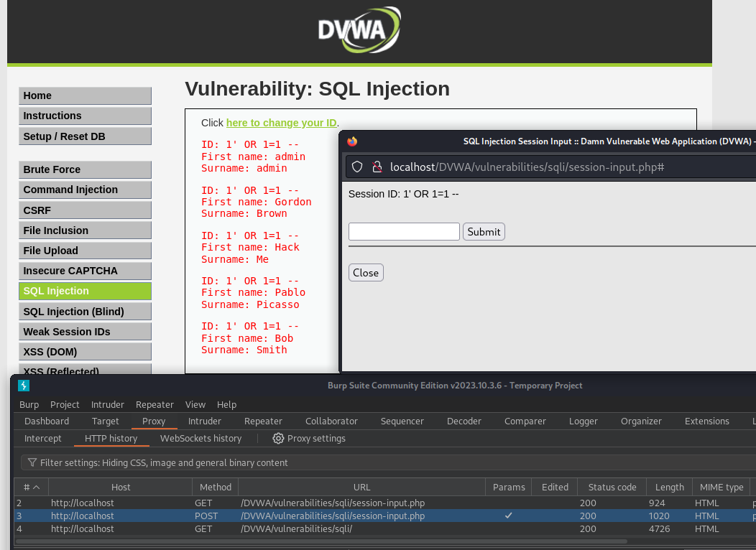The height and width of the screenshot is (550, 756).
Task: Open the Collaborator tab
Action: pyautogui.click(x=331, y=421)
